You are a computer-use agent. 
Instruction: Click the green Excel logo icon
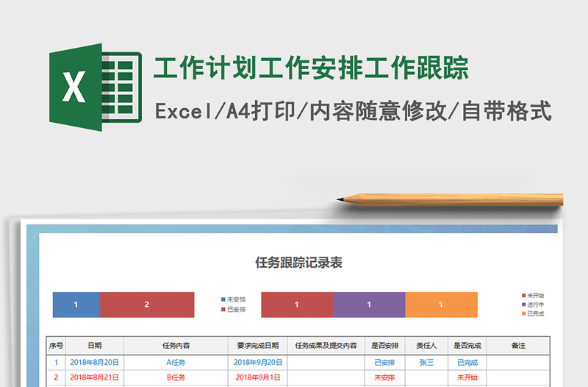point(95,88)
